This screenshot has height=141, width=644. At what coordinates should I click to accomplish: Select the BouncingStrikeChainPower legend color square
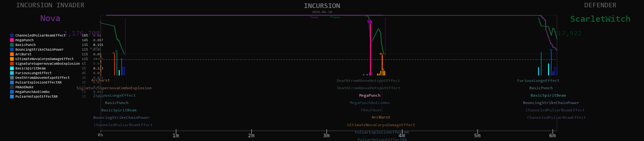12,49
